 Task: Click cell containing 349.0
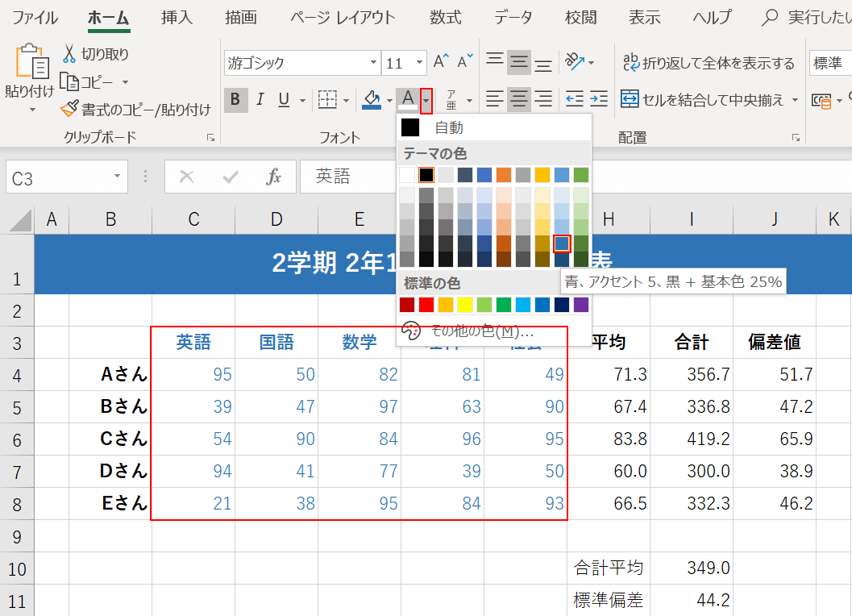(x=692, y=568)
